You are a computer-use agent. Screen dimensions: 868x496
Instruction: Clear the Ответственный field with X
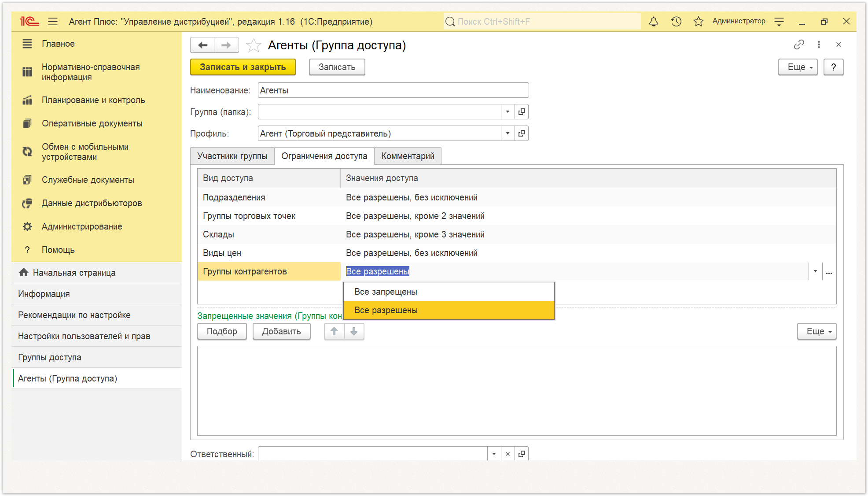click(508, 454)
